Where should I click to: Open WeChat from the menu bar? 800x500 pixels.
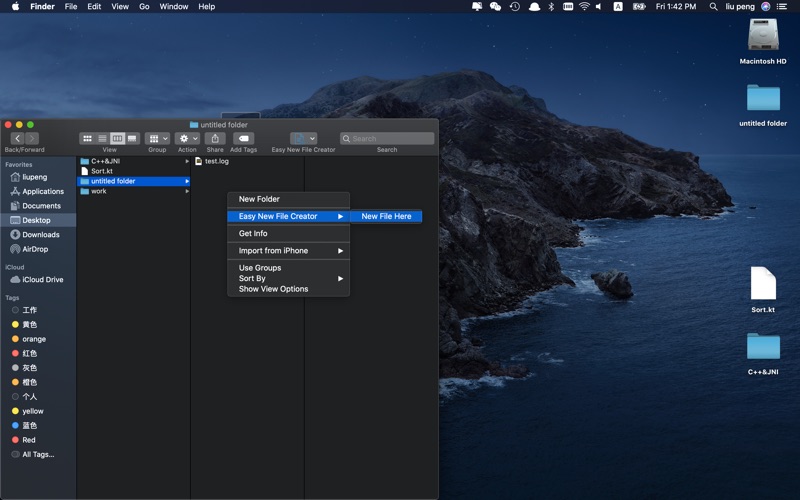(x=495, y=6)
